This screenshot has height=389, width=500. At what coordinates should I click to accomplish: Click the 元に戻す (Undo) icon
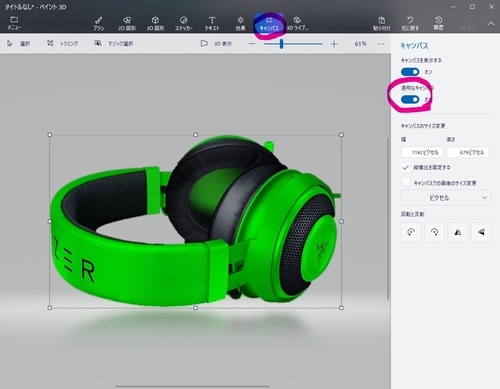tap(410, 24)
